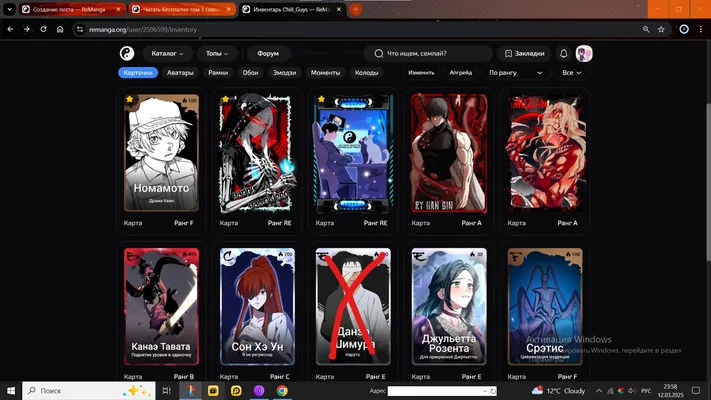This screenshot has width=711, height=400.
Task: Reload the current page
Action: (x=43, y=29)
